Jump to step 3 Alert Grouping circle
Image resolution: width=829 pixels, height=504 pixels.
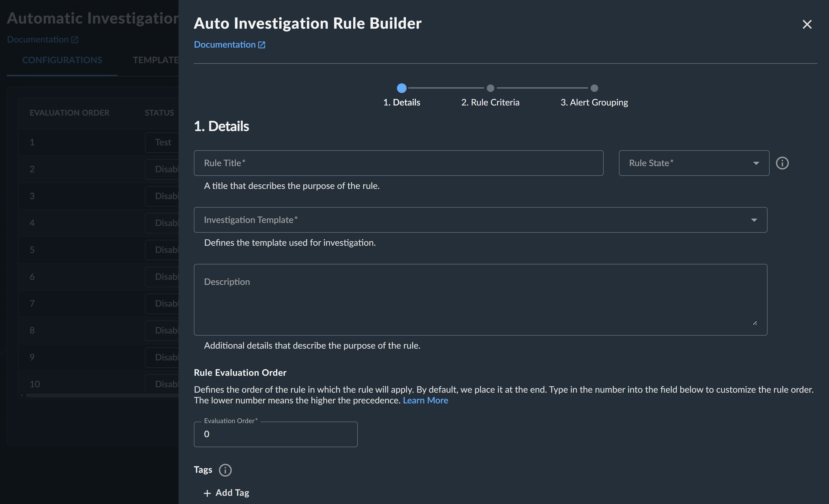pyautogui.click(x=594, y=88)
